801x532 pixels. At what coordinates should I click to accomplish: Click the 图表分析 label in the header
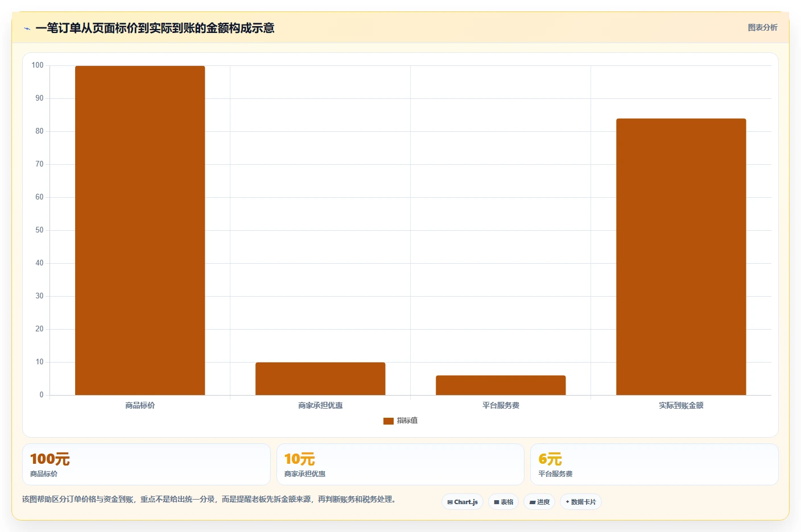tap(762, 27)
